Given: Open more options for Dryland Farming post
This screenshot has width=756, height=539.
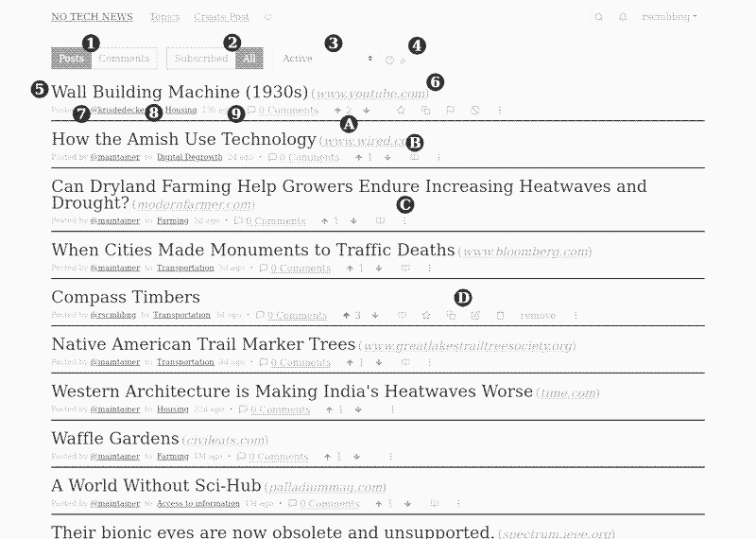Looking at the screenshot, I should pyautogui.click(x=404, y=221).
